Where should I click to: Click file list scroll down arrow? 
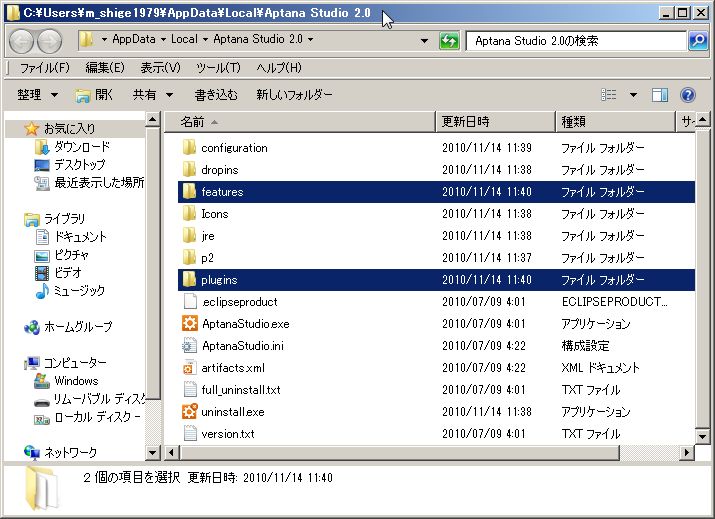tap(702, 436)
